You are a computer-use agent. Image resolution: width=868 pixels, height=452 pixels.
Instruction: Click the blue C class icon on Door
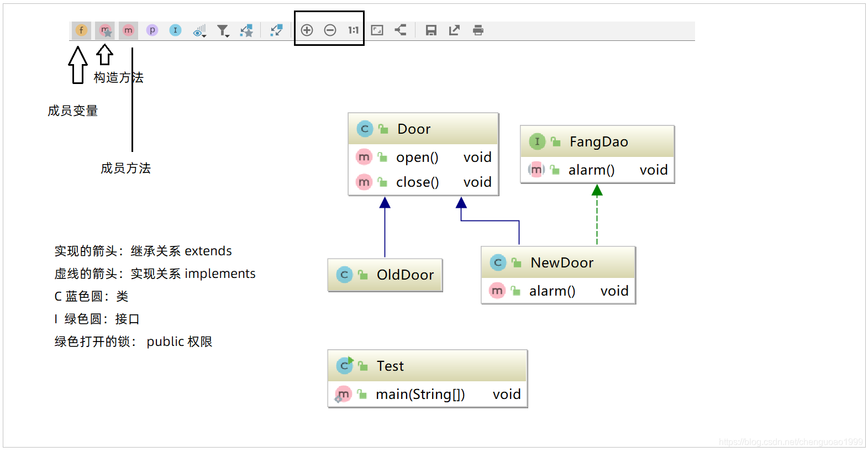tap(365, 129)
